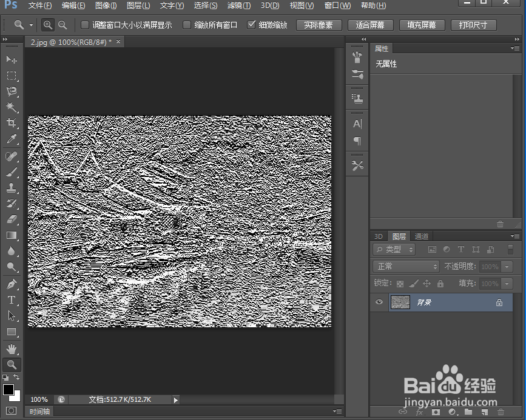
Task: Open the zoom tool preset dropdown arrow
Action: tap(31, 25)
